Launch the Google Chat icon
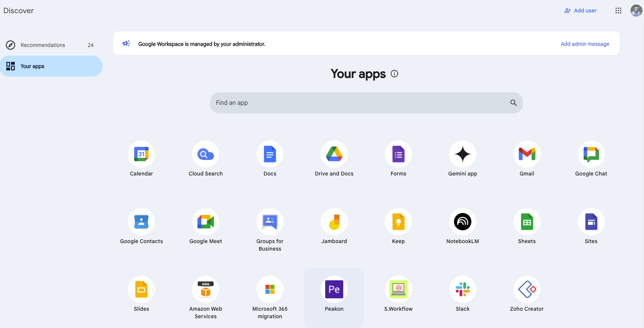This screenshot has height=328, width=644. [x=591, y=154]
